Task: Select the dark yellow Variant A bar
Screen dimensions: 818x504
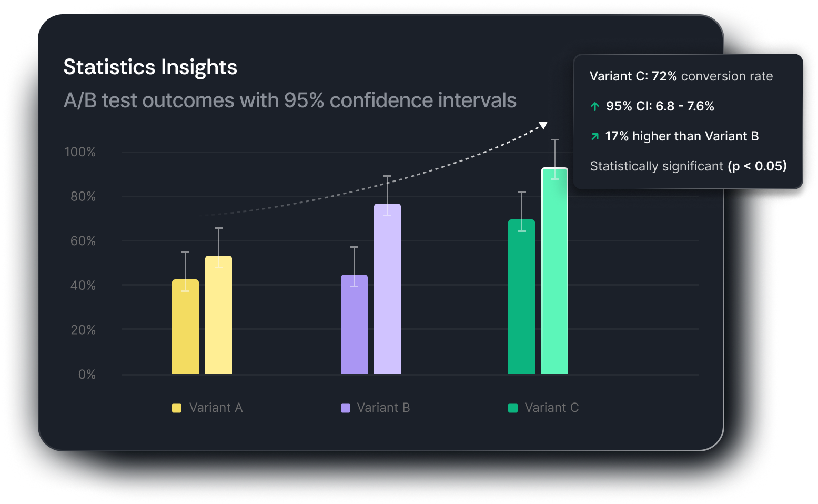Action: click(x=185, y=329)
